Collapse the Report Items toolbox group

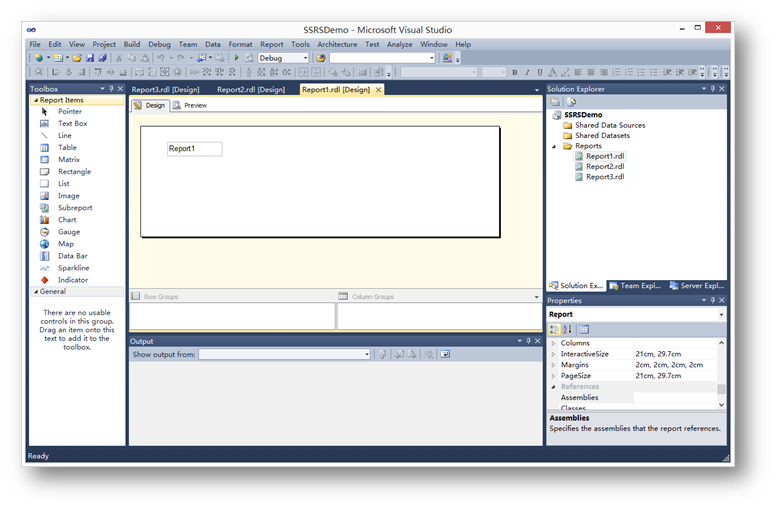click(x=36, y=100)
